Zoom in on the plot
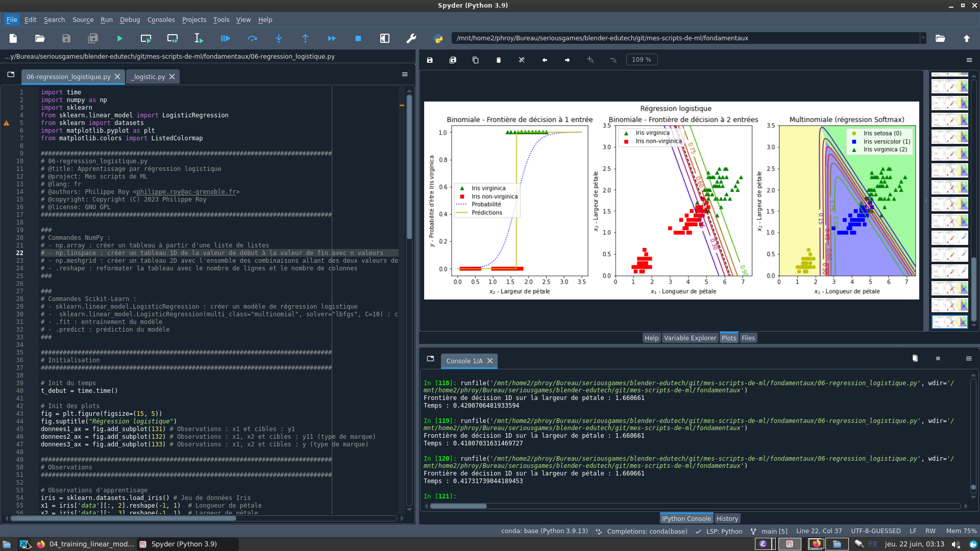 click(x=591, y=60)
